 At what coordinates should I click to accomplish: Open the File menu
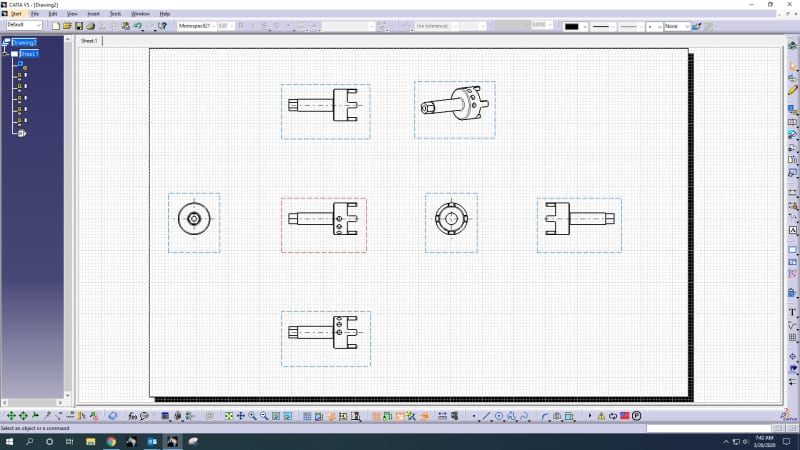pos(35,14)
